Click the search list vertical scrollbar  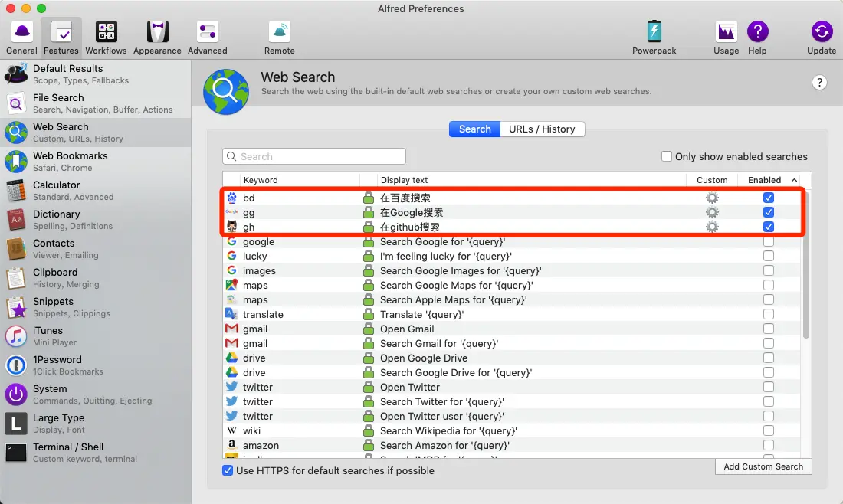pyautogui.click(x=805, y=264)
